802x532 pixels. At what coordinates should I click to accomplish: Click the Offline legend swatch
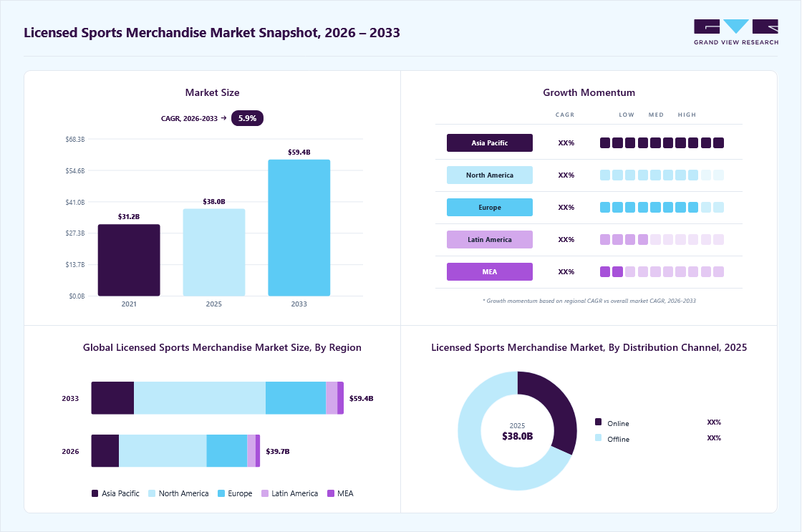pyautogui.click(x=599, y=438)
